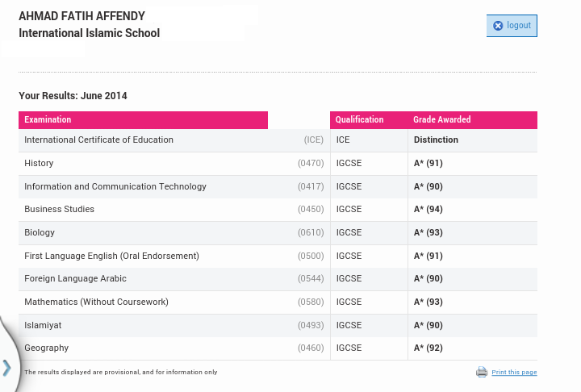581x392 pixels.
Task: Click the printer icon
Action: pyautogui.click(x=482, y=372)
